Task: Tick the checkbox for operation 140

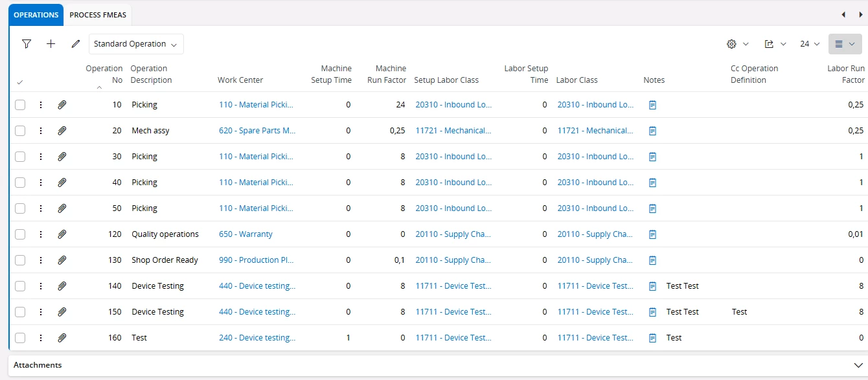Action: tap(20, 286)
